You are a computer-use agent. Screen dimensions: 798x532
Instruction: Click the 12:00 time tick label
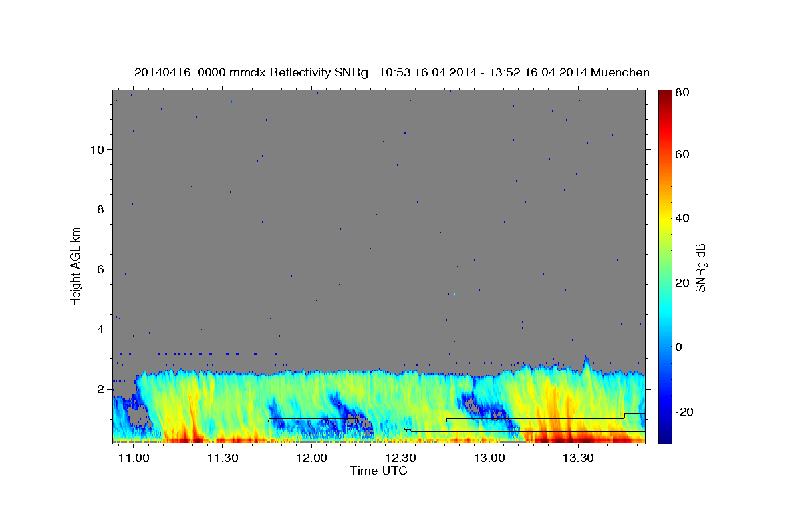[x=311, y=458]
